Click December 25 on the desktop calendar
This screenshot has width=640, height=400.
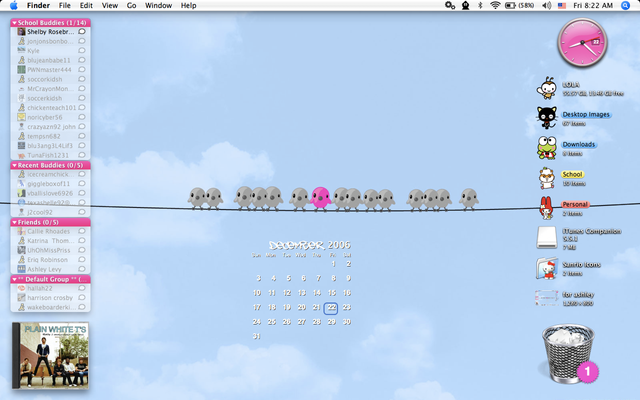272,322
